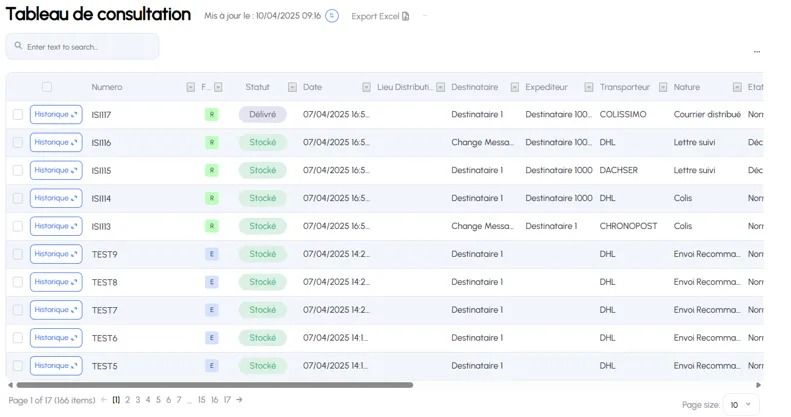Click the filter icon on the Statut column
The height and width of the screenshot is (417, 791).
coord(292,87)
